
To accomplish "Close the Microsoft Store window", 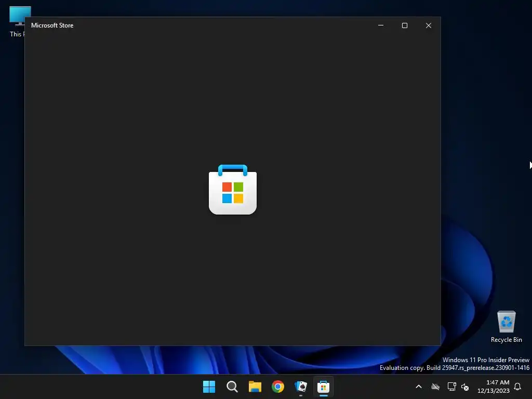I will pos(429,25).
